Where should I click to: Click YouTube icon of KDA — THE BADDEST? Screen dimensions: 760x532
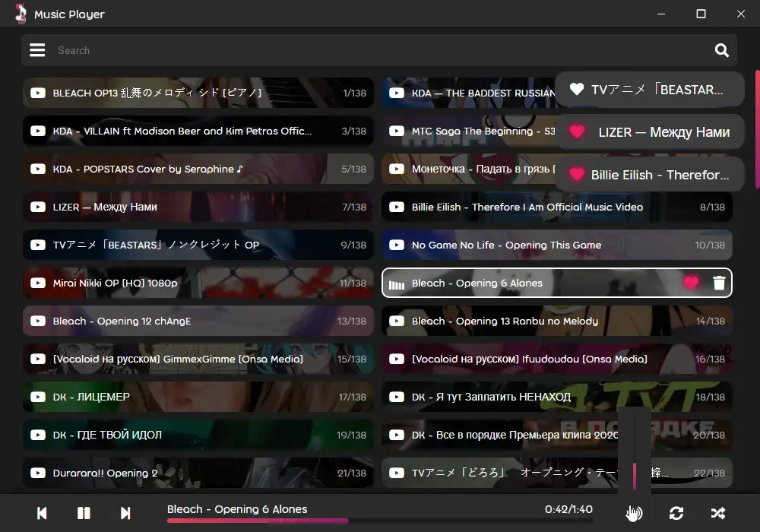click(397, 93)
